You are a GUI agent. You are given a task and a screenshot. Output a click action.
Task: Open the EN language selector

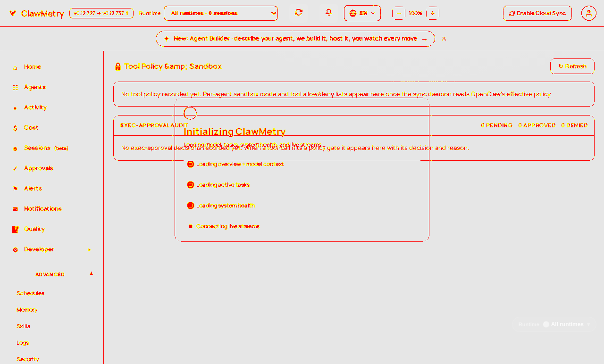(x=362, y=13)
